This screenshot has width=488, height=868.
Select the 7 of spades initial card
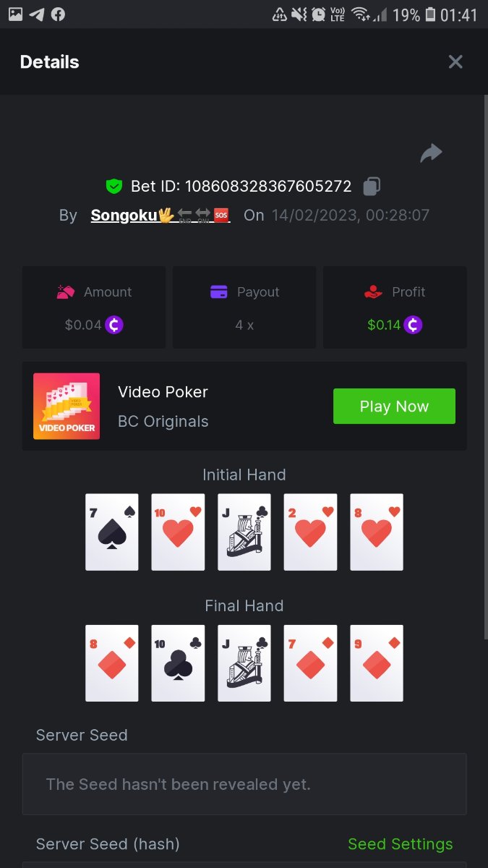click(x=112, y=532)
